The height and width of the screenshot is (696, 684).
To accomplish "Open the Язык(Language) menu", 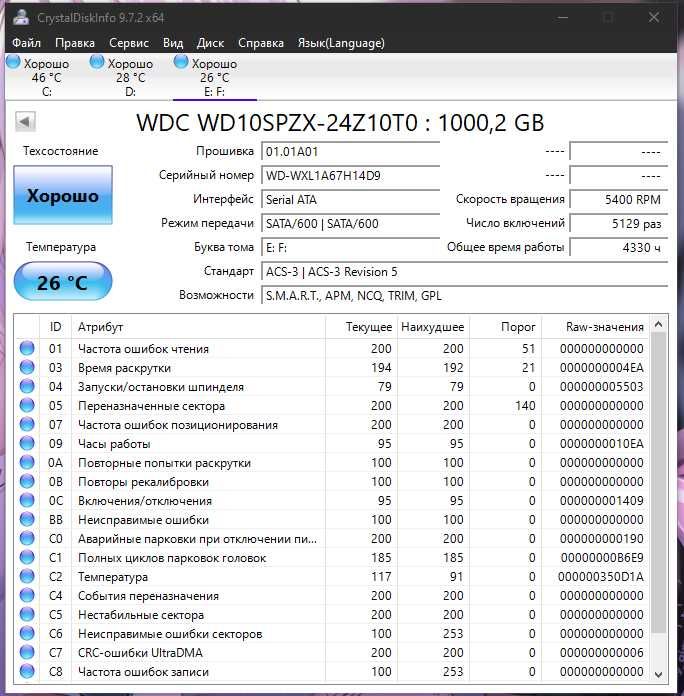I will (341, 43).
